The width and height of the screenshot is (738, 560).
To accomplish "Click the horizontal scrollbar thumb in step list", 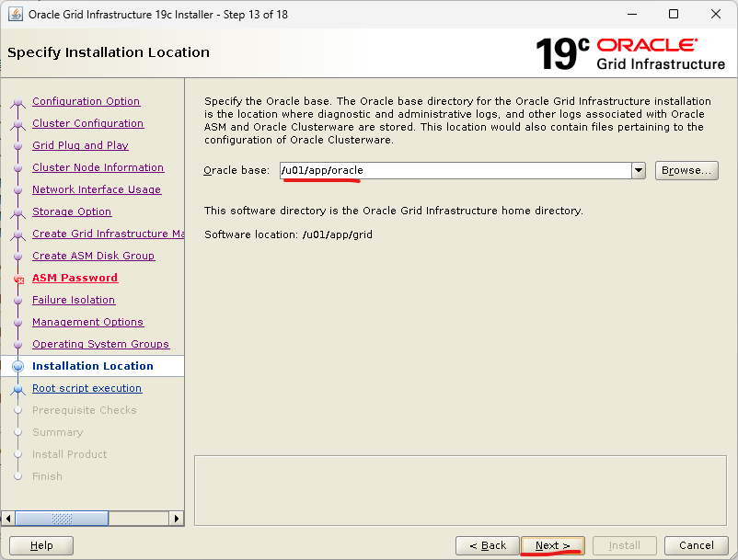I will pos(62,519).
